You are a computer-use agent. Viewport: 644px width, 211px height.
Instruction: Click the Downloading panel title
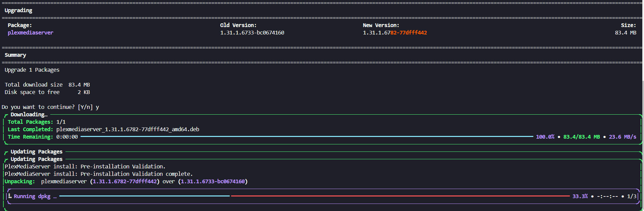coord(29,115)
